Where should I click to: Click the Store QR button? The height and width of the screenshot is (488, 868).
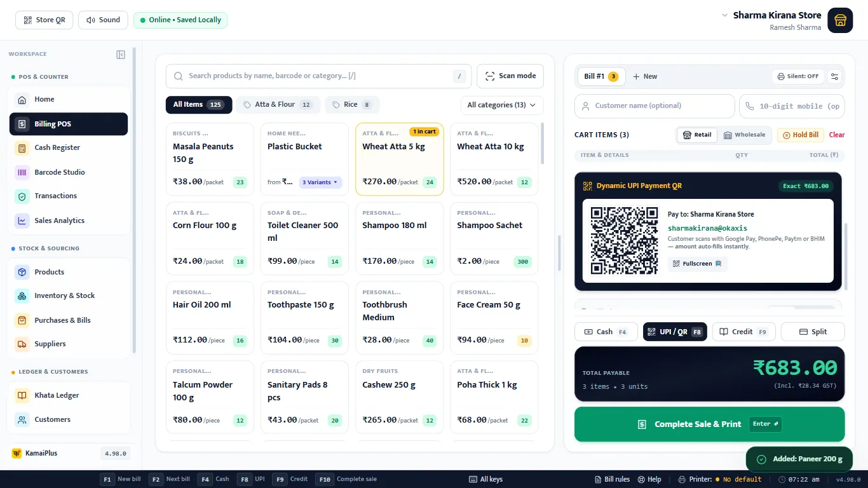pos(44,20)
